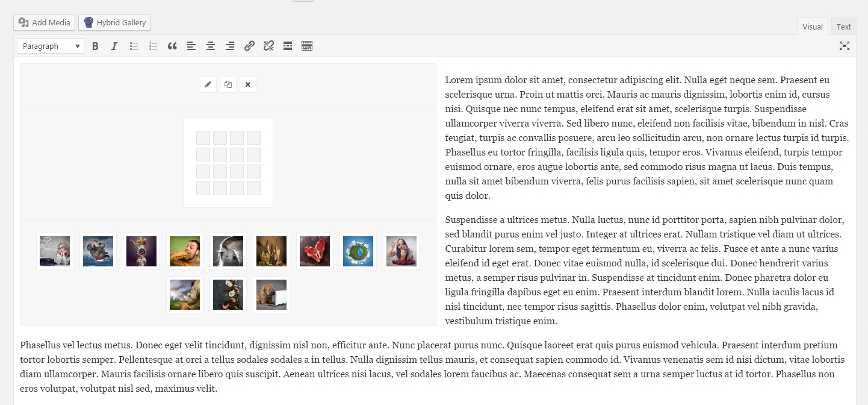Select the puppy with laptop thumbnail
The image size is (868, 405).
[x=271, y=295]
